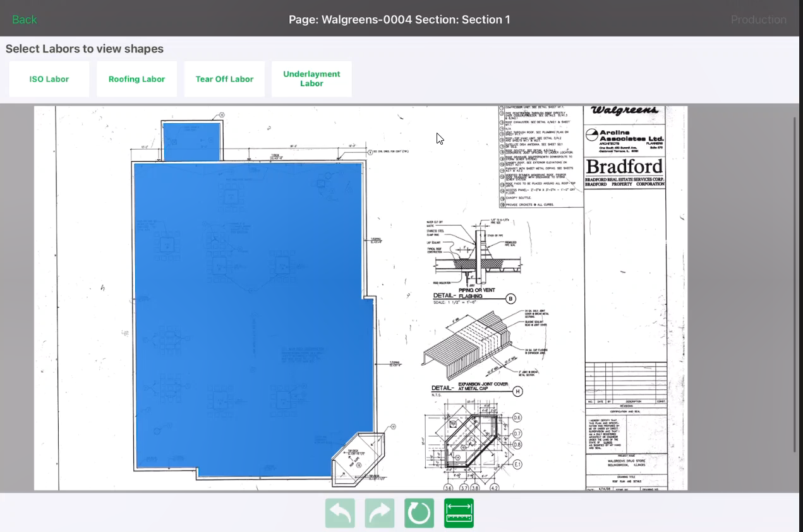Click the Walgreens title on blueprint

coord(624,111)
